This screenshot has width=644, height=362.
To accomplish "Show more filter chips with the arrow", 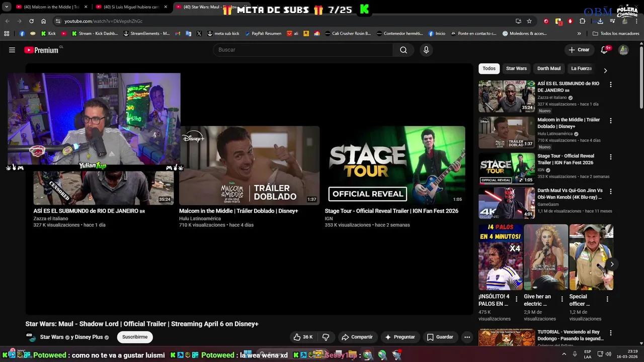I will [605, 70].
